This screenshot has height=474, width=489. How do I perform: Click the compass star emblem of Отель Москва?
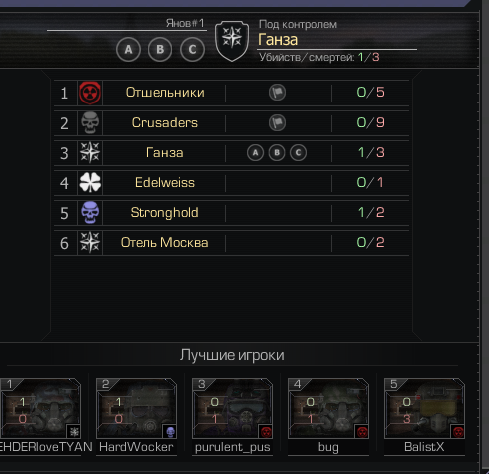(x=90, y=242)
